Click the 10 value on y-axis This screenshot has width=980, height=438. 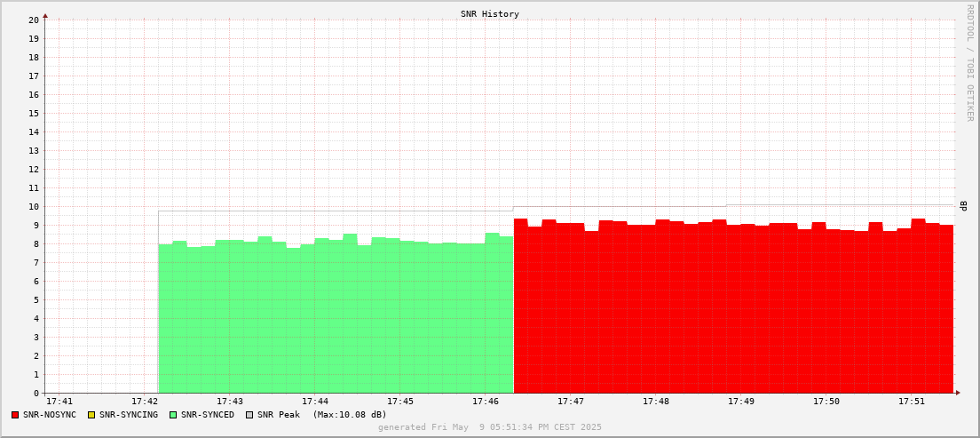[34, 206]
